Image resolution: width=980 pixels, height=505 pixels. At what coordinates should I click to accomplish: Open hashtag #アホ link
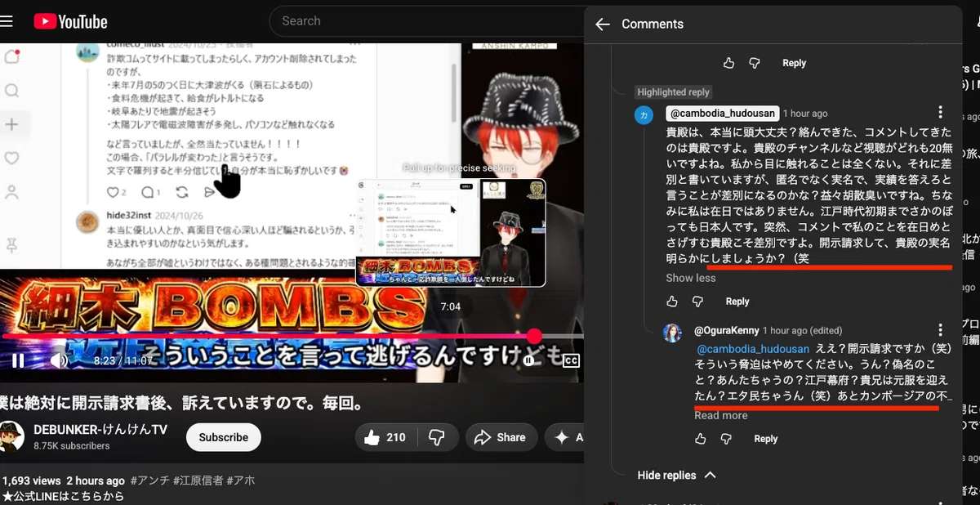pos(239,480)
